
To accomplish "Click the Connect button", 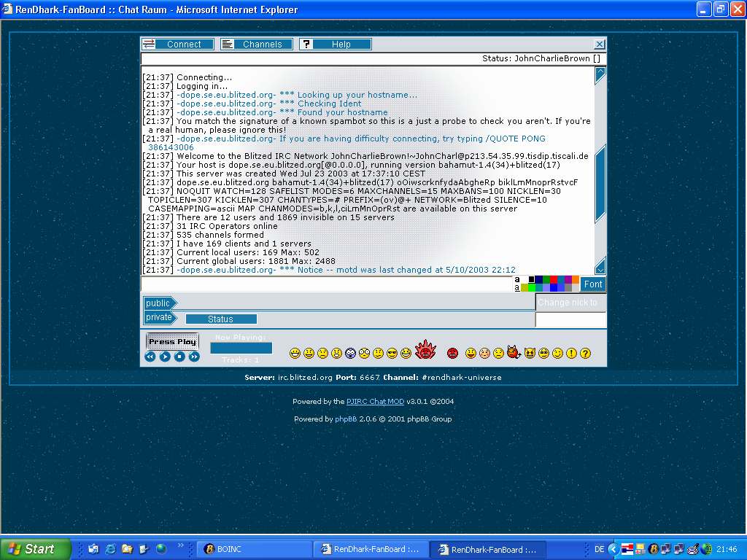I will tap(178, 44).
